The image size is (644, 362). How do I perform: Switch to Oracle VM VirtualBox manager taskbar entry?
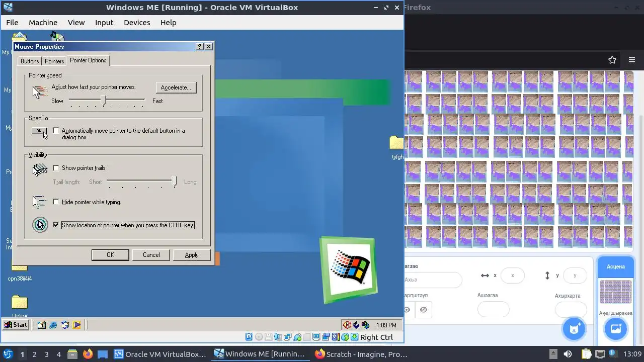(160, 354)
